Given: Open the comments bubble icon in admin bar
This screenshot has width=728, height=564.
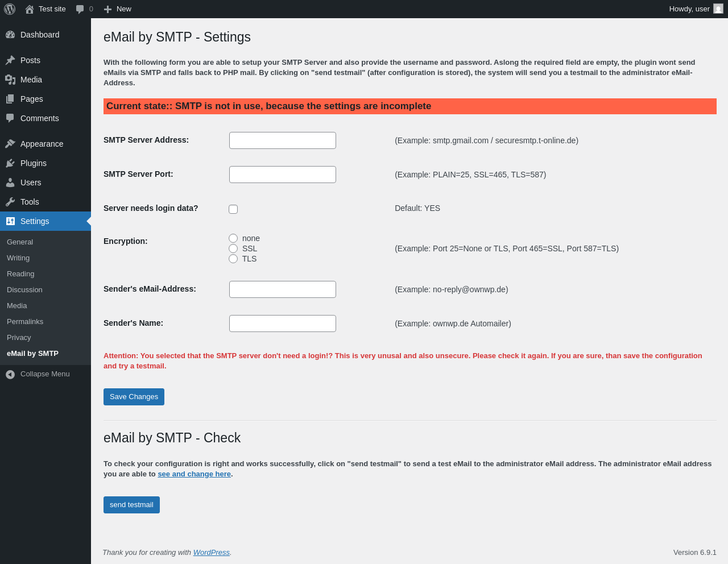Looking at the screenshot, I should click(80, 9).
